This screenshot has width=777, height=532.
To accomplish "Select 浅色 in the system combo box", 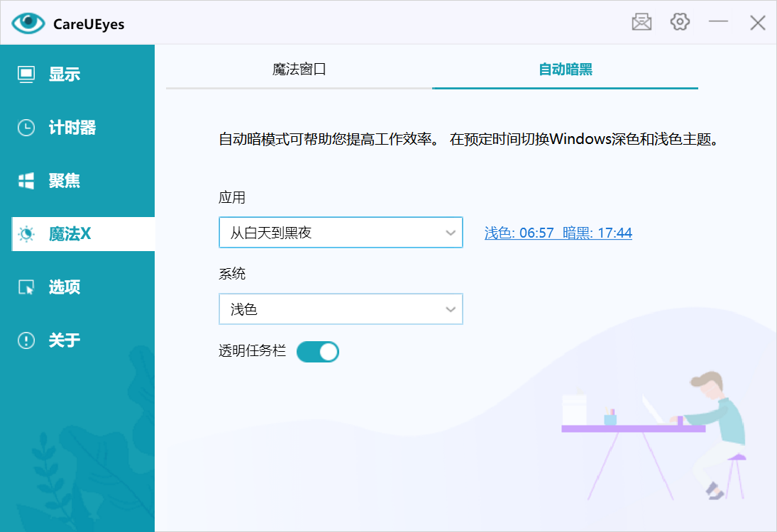I will (x=341, y=309).
